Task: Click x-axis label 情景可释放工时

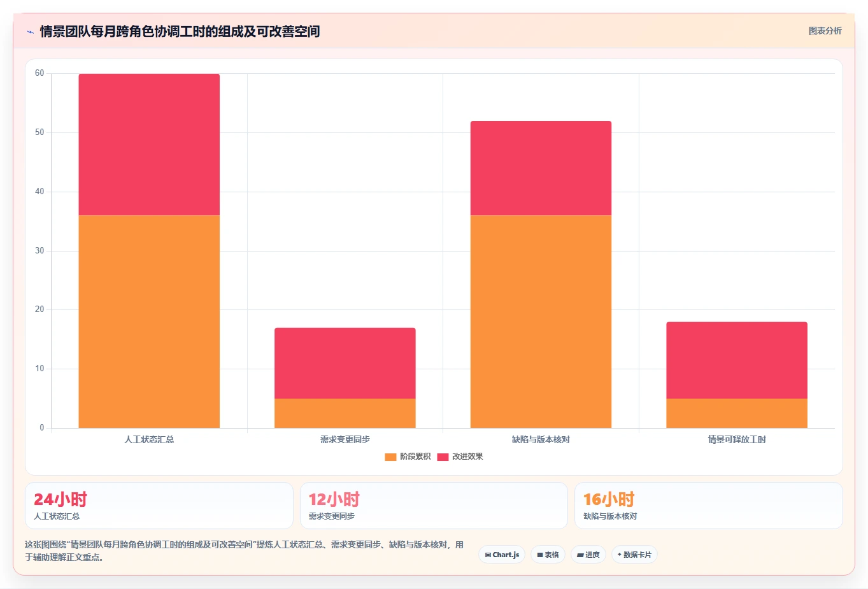Action: pos(737,439)
